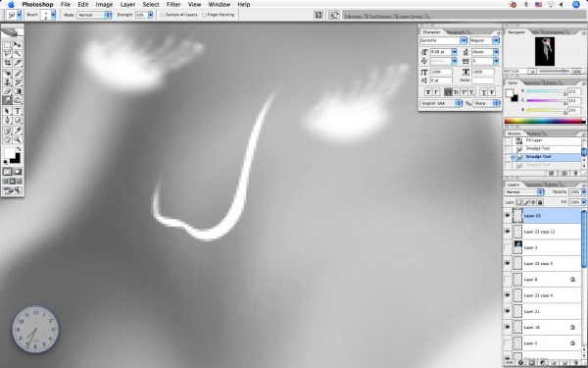Select the Brush tool

[x=18, y=74]
